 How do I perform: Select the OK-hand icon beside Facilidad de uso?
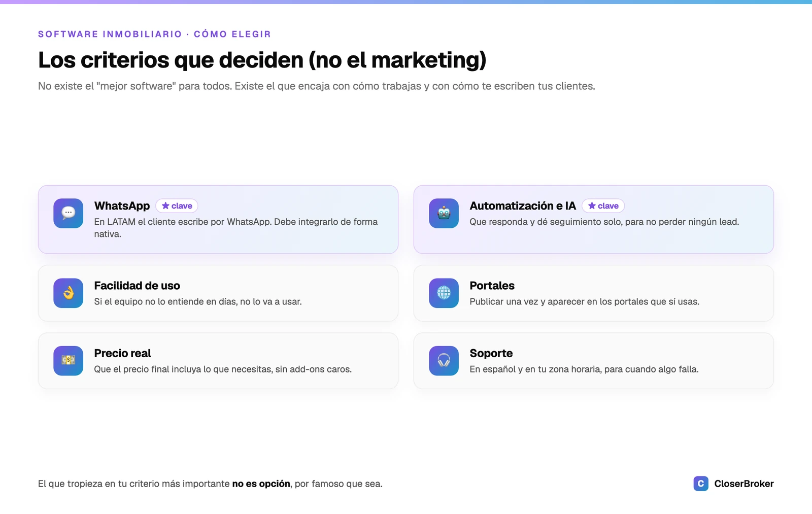point(69,293)
